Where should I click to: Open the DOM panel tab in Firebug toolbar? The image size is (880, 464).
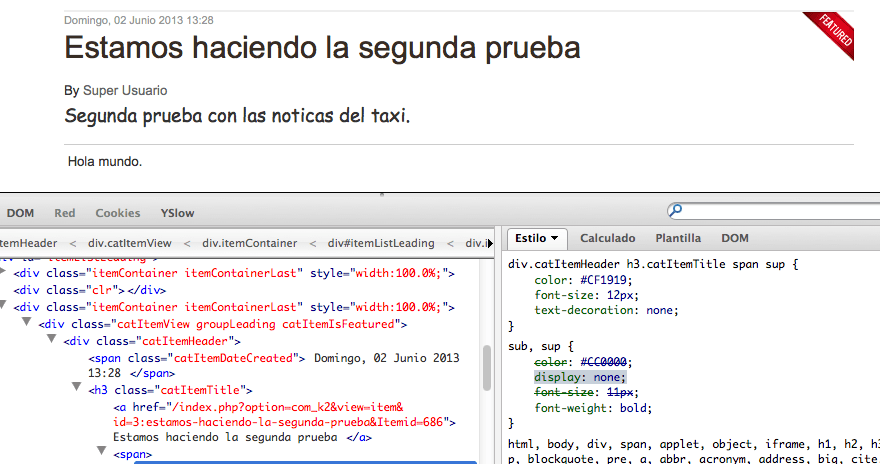pyautogui.click(x=20, y=213)
